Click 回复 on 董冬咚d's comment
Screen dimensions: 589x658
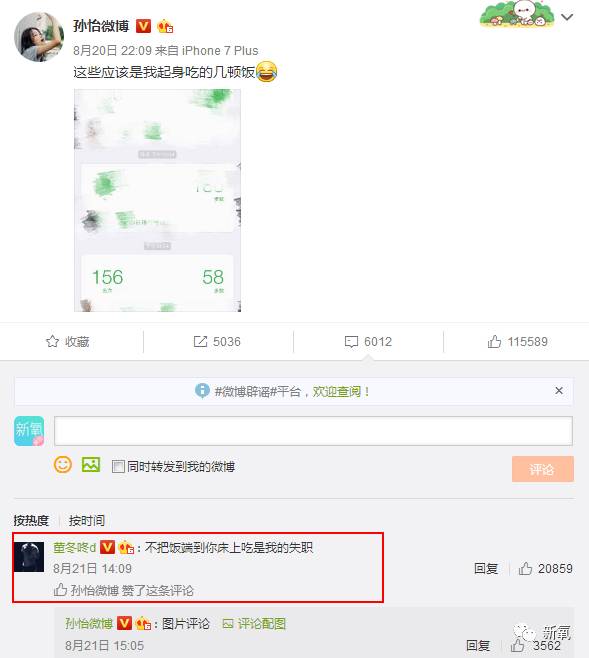click(x=486, y=569)
